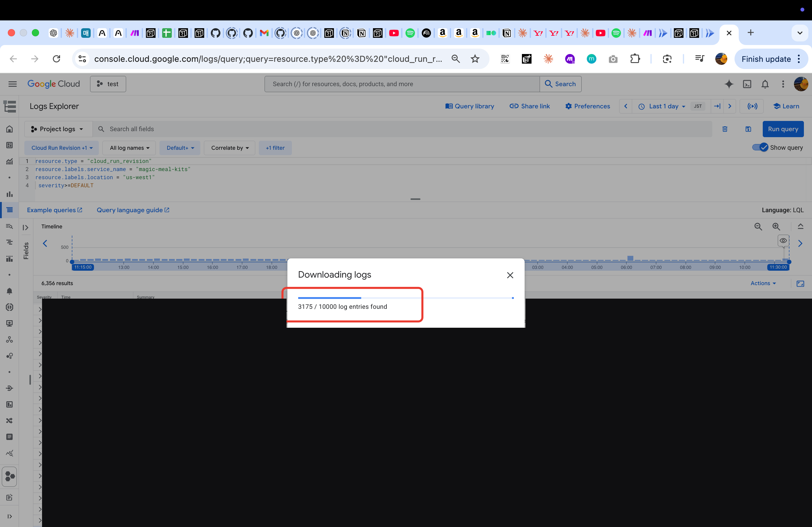Viewport: 812px width, 527px height.
Task: Reload the browser page
Action: click(57, 59)
